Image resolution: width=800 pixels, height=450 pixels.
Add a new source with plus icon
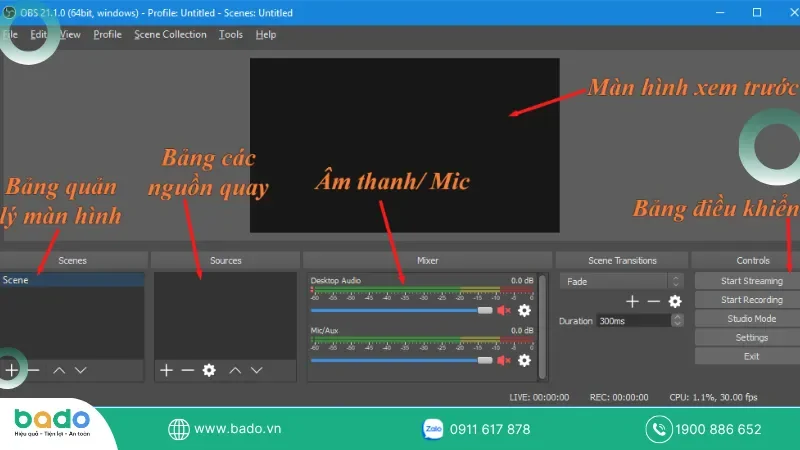(166, 370)
